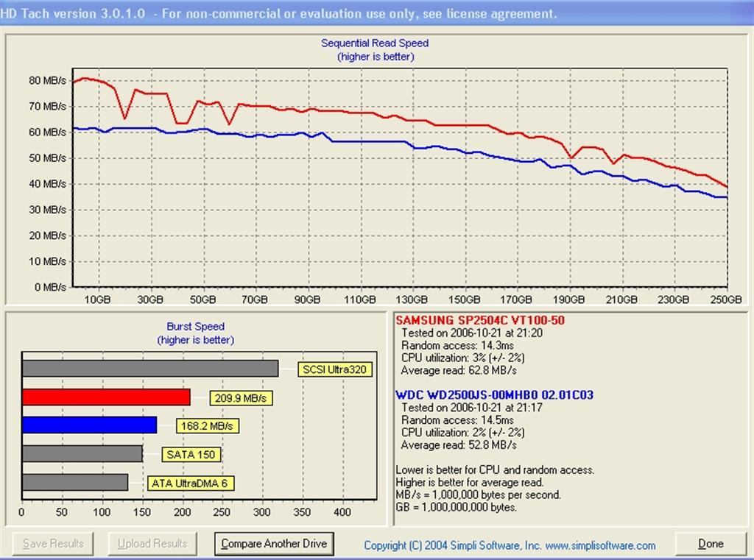Click CPU utilization: 3% (+/- 2%)
The width and height of the screenshot is (754, 560).
462,358
